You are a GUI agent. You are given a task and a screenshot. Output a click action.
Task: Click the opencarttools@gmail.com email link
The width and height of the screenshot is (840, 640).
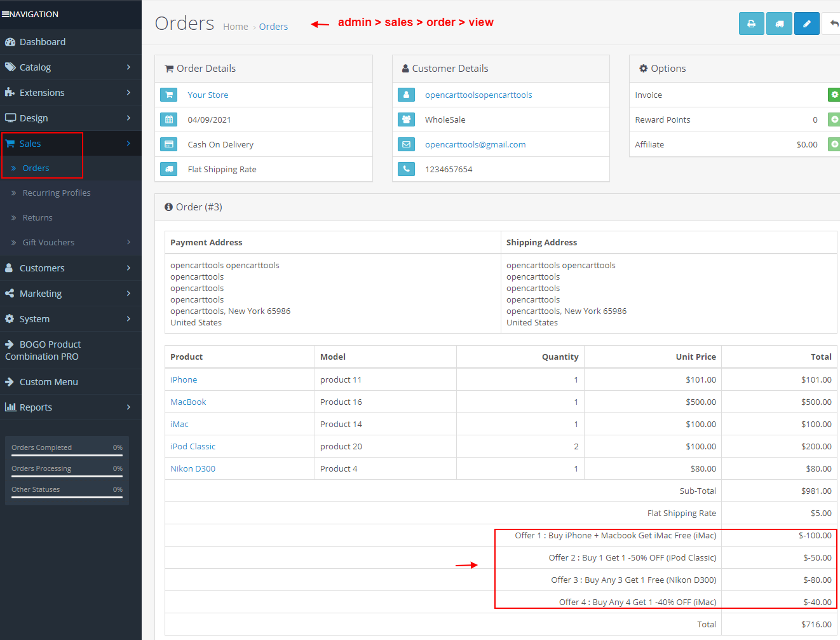(x=475, y=144)
